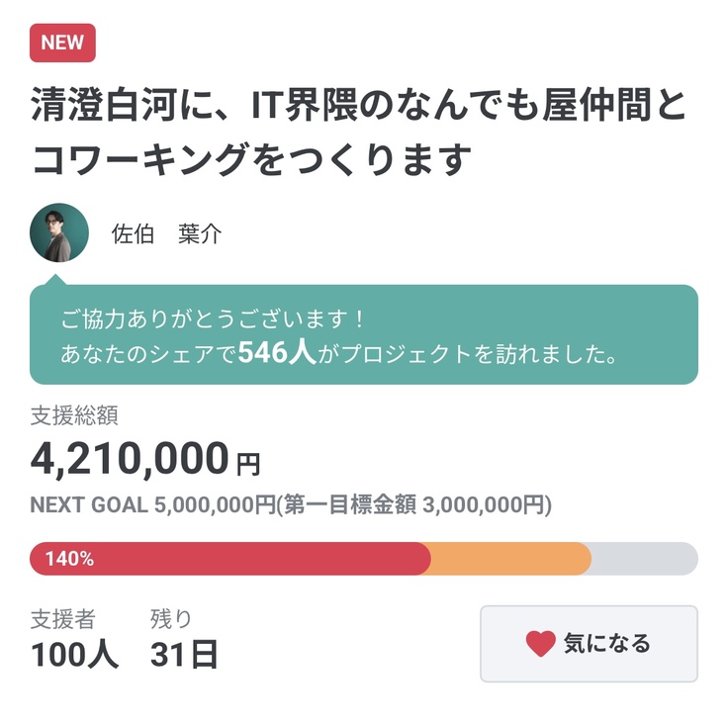
Task: Click the red NEW badge
Action: [x=62, y=44]
